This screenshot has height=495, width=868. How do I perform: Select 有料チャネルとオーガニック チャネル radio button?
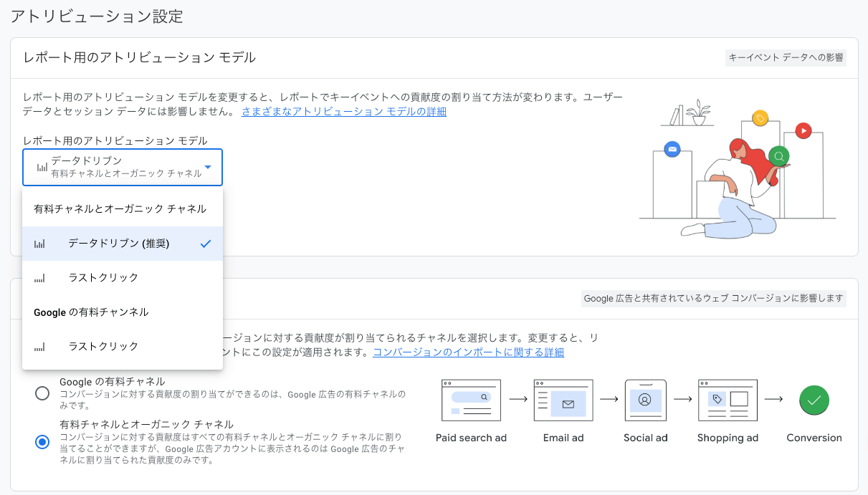tap(42, 442)
